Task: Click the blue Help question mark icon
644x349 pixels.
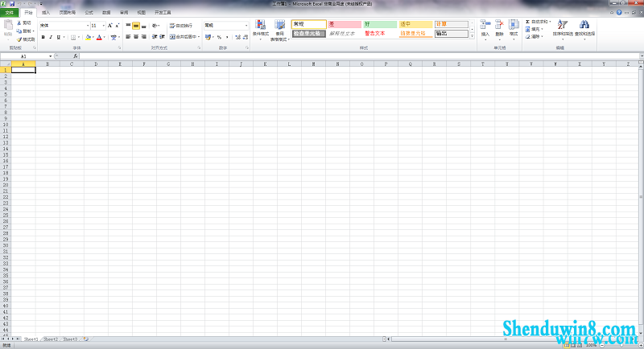Action: click(x=619, y=12)
